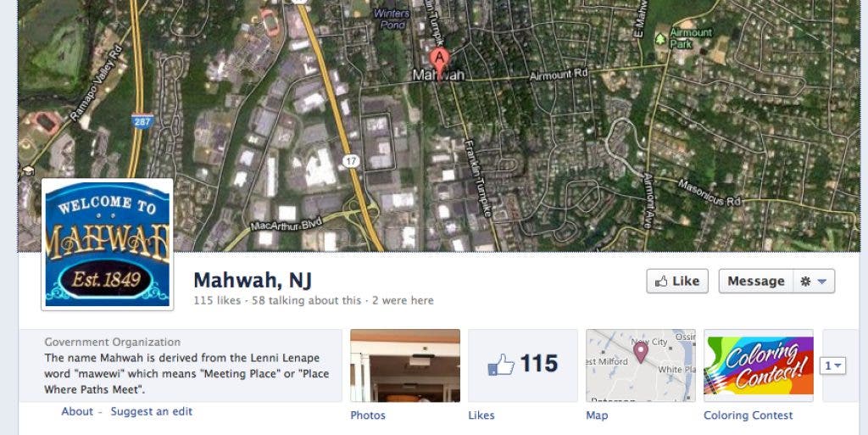Expand the dropdown arrow next to gear
Image resolution: width=868 pixels, height=435 pixels.
822,282
